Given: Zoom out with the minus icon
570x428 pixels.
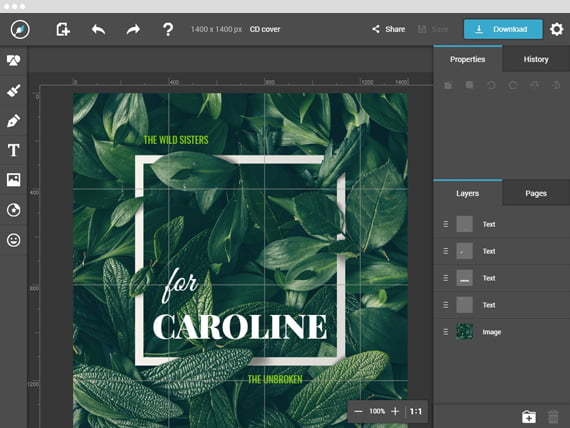Looking at the screenshot, I should [358, 411].
